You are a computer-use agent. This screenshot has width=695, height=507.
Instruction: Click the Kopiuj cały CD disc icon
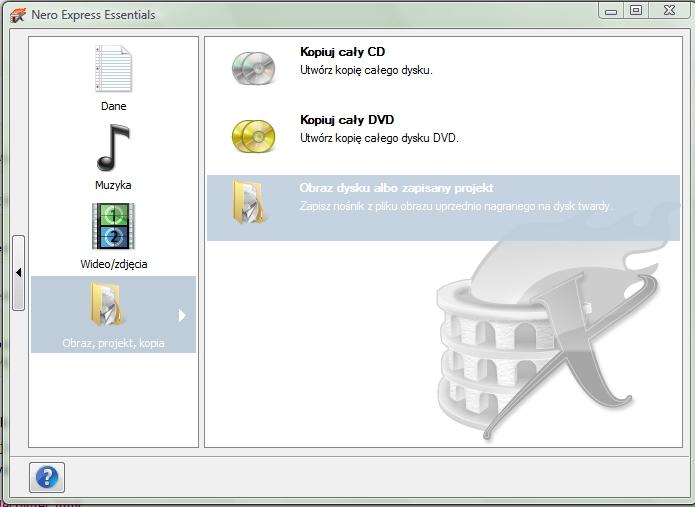click(x=254, y=68)
